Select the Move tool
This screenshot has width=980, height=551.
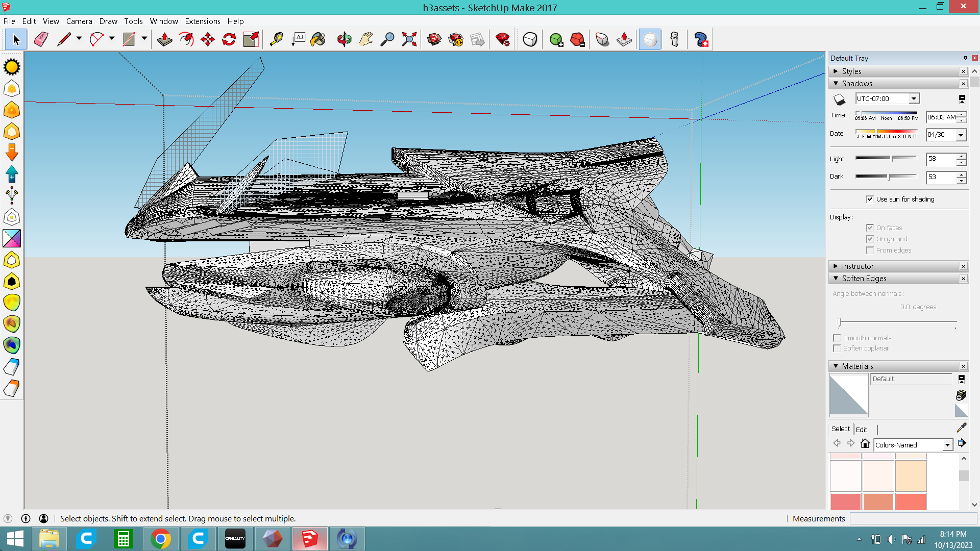207,39
